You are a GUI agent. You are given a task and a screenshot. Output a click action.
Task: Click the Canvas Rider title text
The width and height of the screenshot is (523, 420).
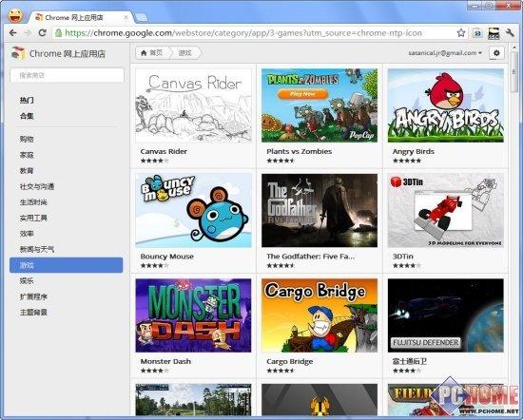(164, 151)
